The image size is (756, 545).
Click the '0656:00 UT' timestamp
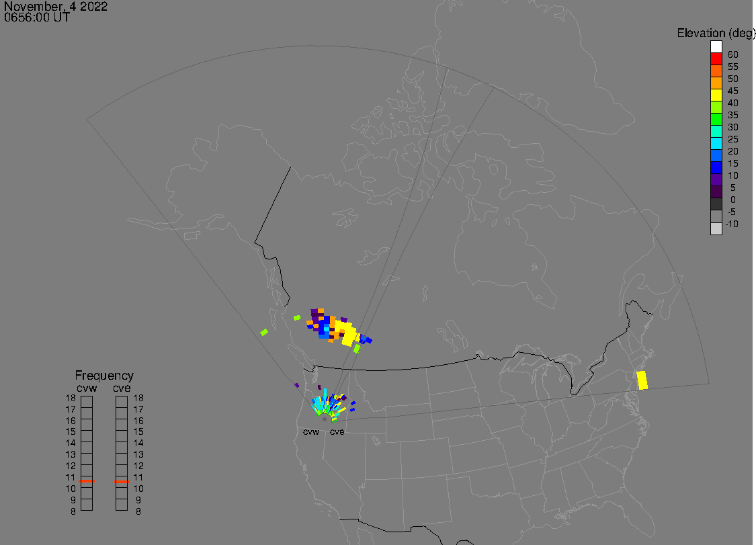coord(37,18)
